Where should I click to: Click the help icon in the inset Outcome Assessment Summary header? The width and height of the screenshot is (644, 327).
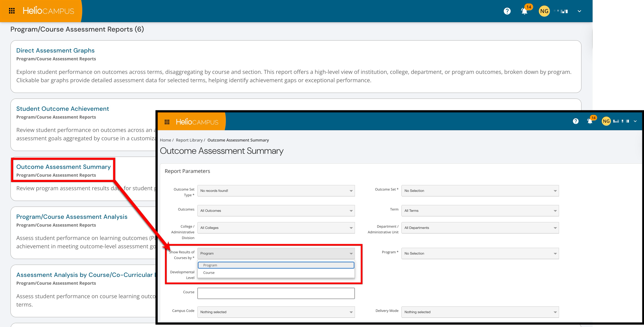tap(576, 121)
